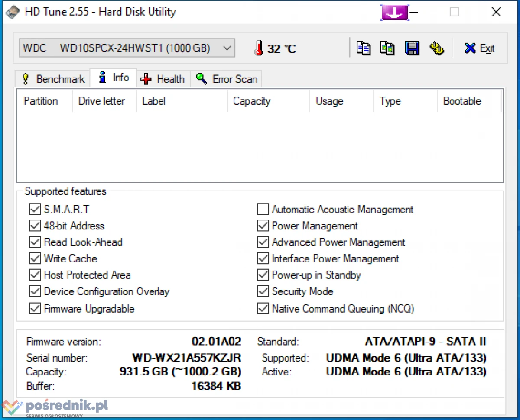Screen dimensions: 520x420
Task: Click the red thermometer temperature icon
Action: click(259, 48)
